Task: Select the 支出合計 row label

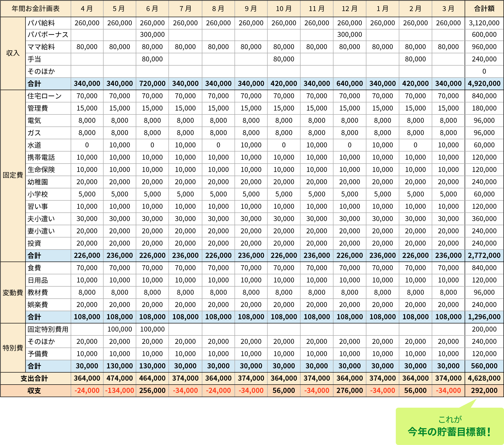Action: (34, 378)
